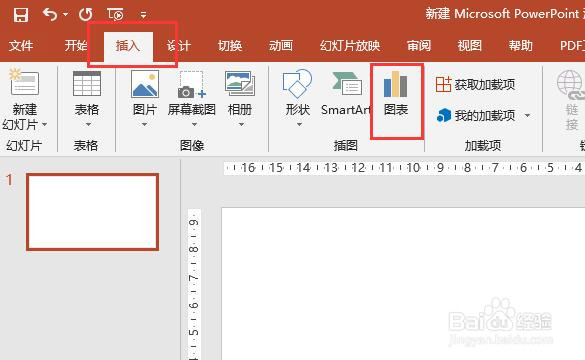Click the Save icon in quick access toolbar
Image resolution: width=585 pixels, height=360 pixels.
click(21, 15)
